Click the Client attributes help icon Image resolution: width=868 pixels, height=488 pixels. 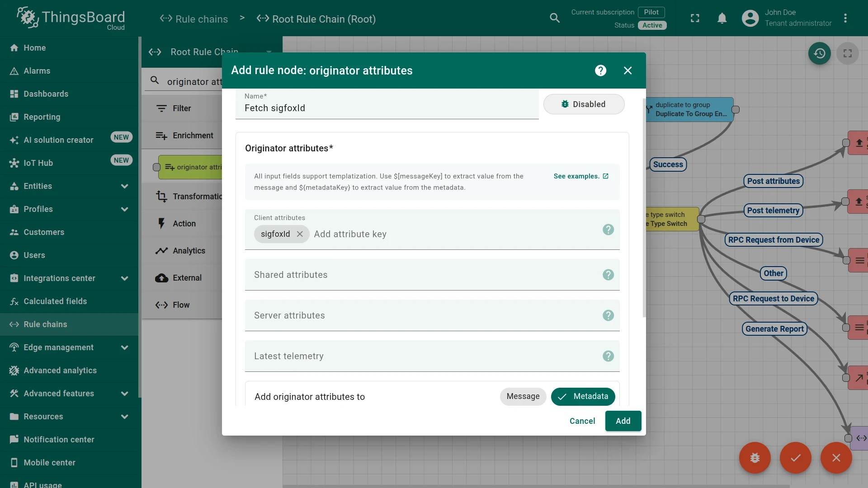608,230
